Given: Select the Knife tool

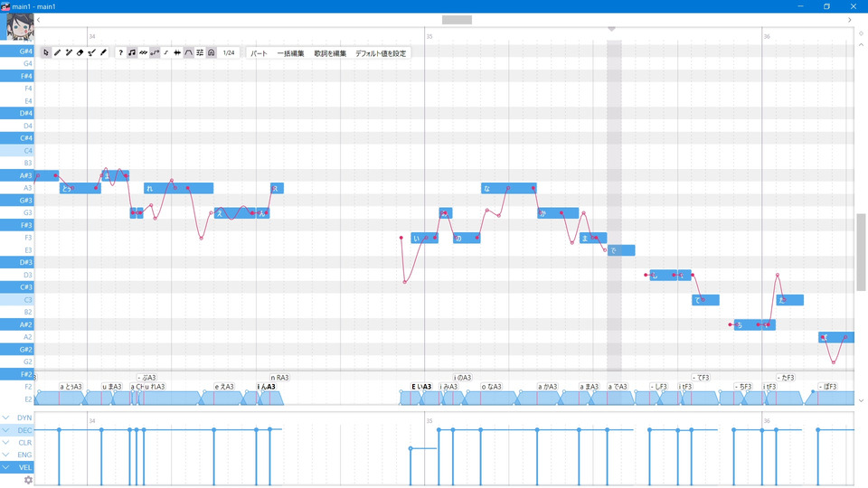Looking at the screenshot, I should click(103, 52).
